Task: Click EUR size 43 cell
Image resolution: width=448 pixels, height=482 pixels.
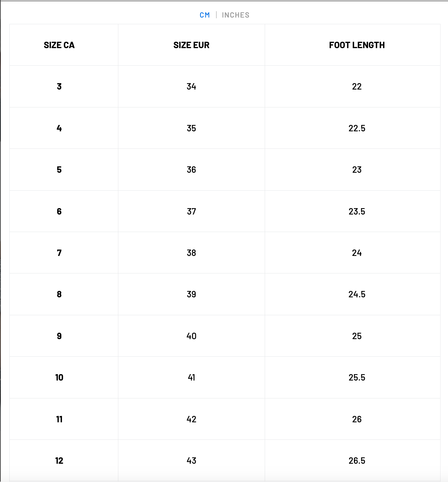Action: [192, 461]
